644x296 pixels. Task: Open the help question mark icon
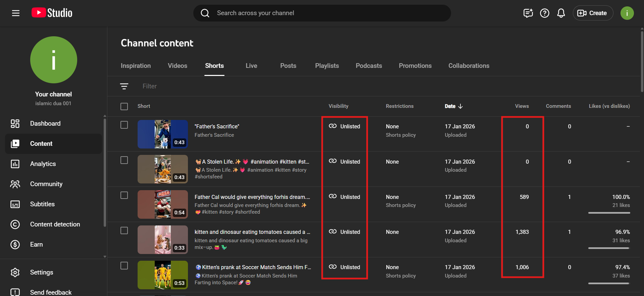tap(544, 13)
